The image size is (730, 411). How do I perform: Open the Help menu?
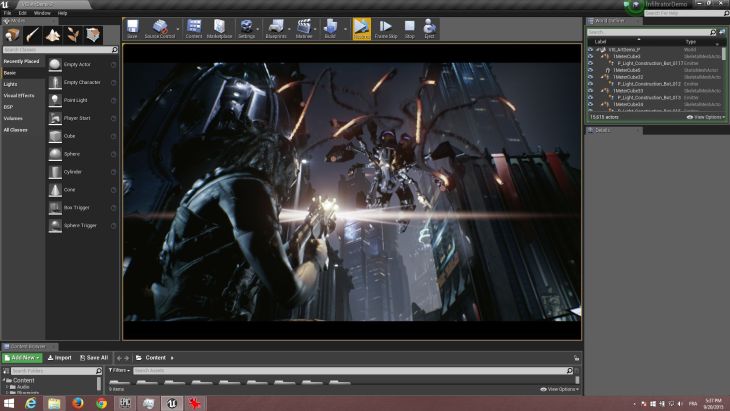(x=62, y=13)
